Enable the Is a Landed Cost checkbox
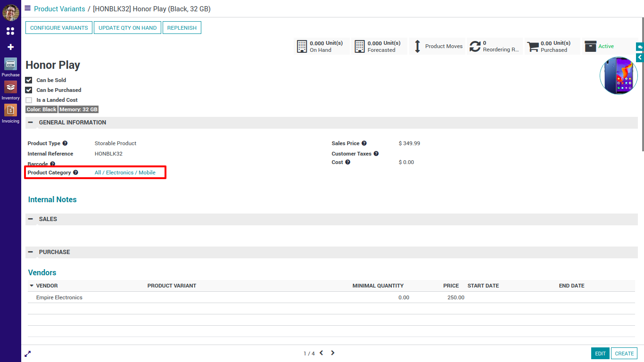This screenshot has width=644, height=362. coord(29,100)
